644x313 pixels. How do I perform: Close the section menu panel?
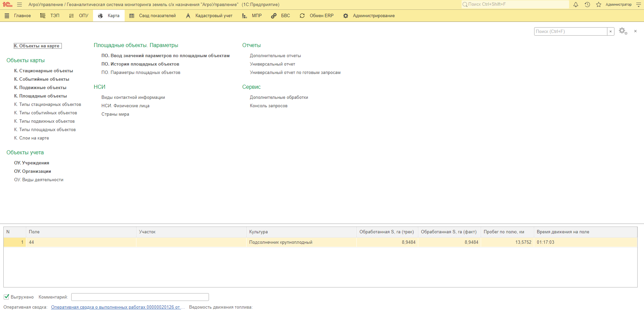(635, 31)
